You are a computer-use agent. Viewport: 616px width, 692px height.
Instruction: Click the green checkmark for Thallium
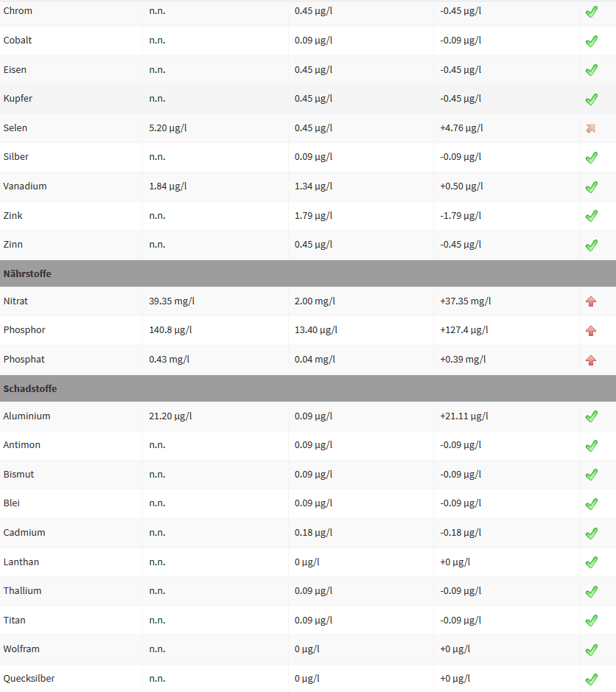click(591, 591)
